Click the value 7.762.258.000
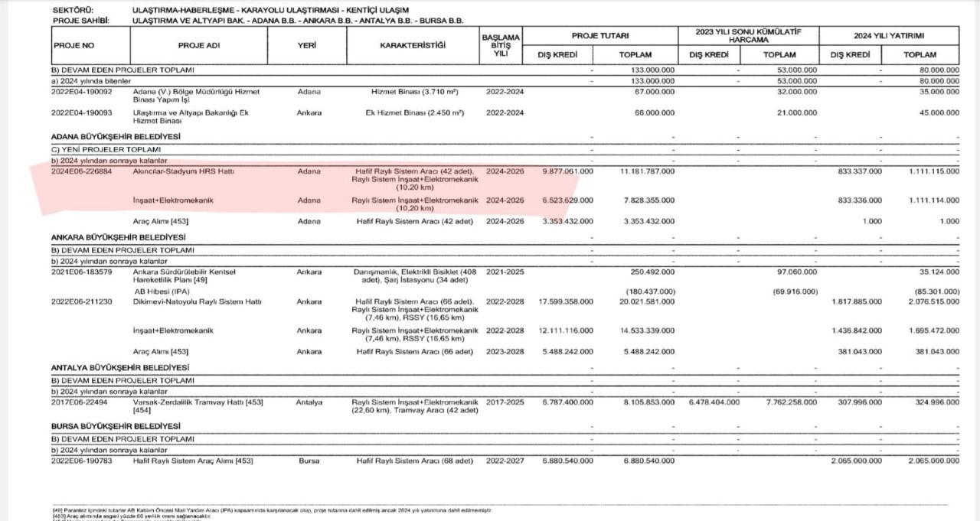Viewport: 980px width, 521px height. [x=791, y=402]
